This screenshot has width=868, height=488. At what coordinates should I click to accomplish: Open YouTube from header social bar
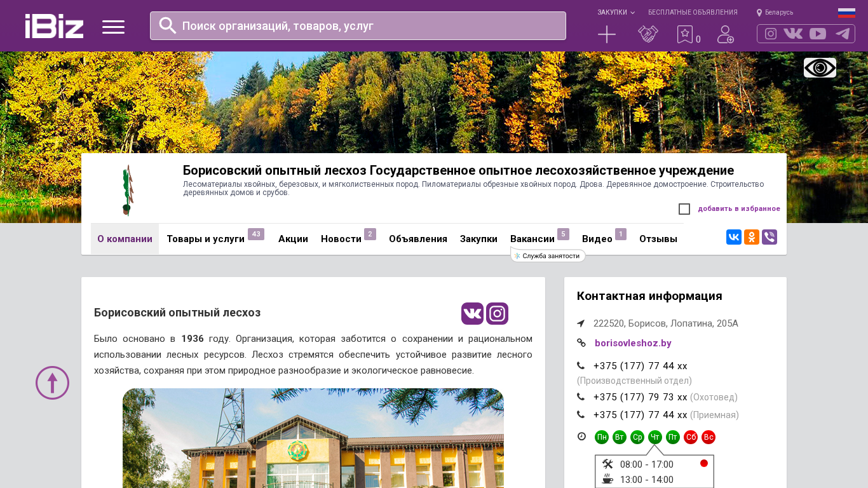click(818, 34)
